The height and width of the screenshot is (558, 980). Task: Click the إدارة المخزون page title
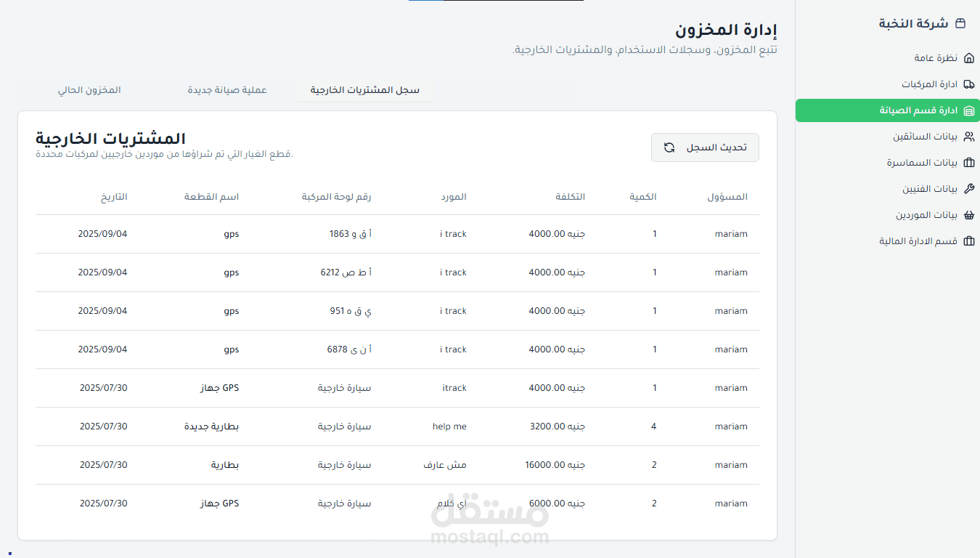click(x=727, y=31)
